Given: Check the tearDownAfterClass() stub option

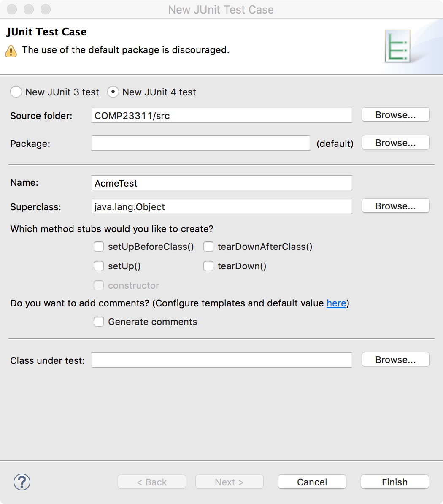Looking at the screenshot, I should [208, 247].
